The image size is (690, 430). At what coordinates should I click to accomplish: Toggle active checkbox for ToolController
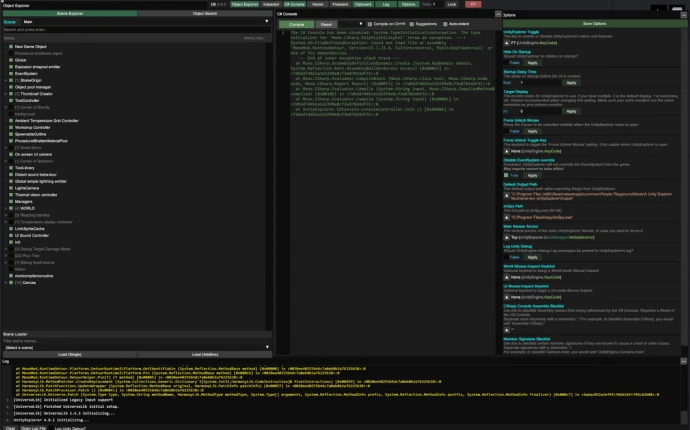11,101
